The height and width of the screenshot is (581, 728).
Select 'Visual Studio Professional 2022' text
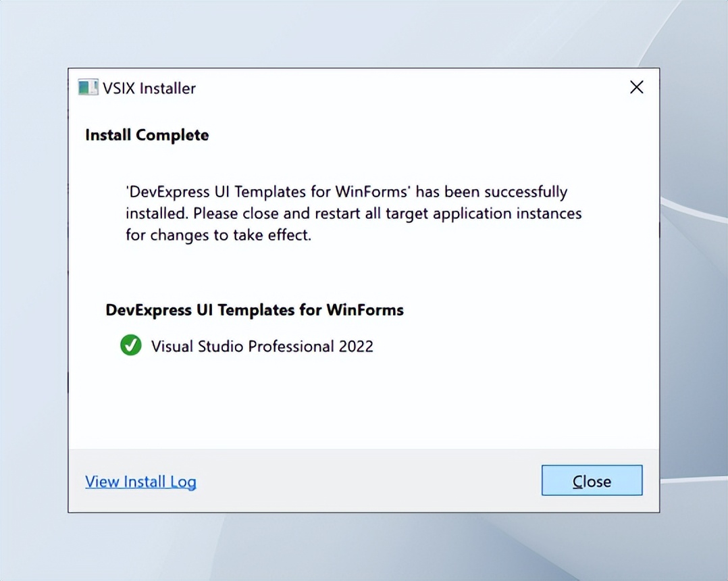[x=262, y=347]
